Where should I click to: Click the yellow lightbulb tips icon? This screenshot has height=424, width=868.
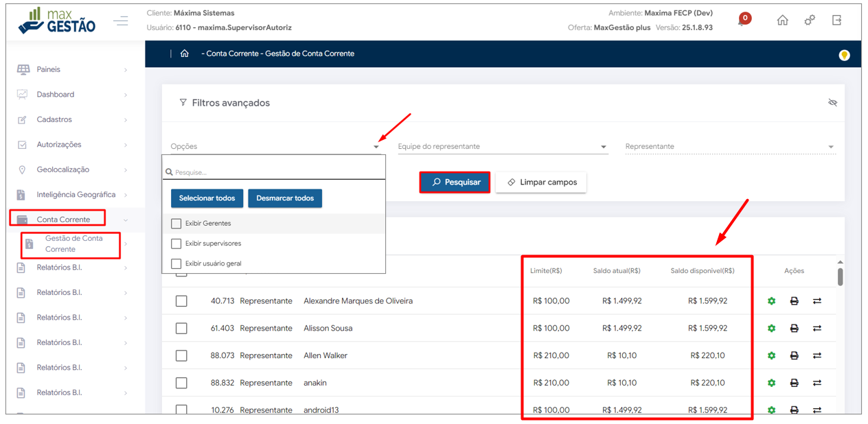click(844, 55)
